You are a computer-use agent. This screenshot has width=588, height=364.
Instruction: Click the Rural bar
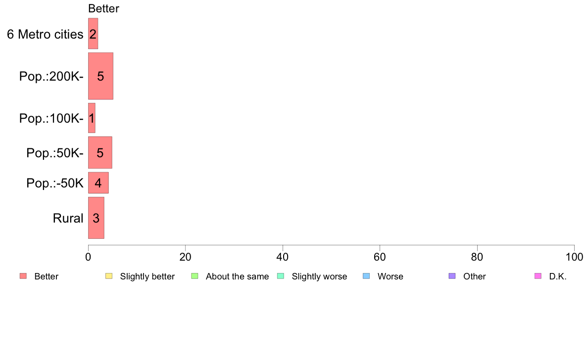(x=96, y=218)
